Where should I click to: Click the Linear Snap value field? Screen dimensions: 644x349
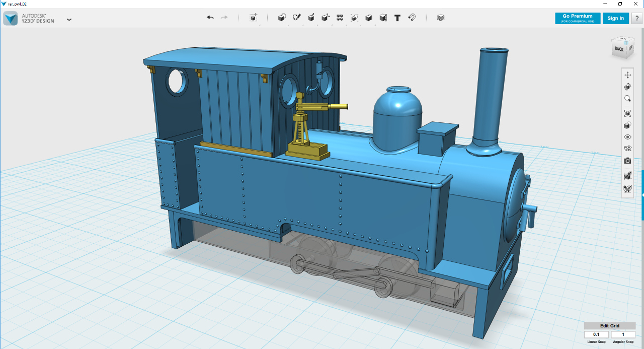pos(596,334)
